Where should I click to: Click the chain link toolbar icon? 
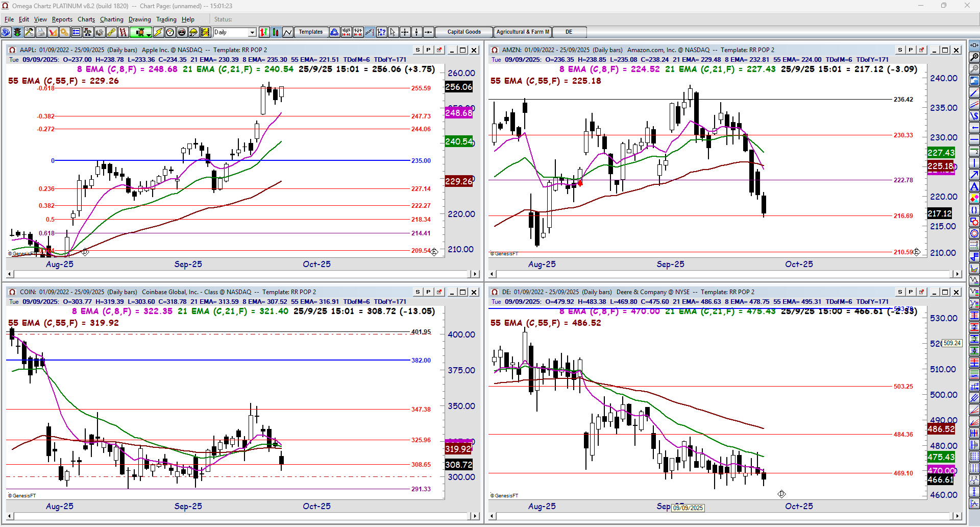pos(111,32)
